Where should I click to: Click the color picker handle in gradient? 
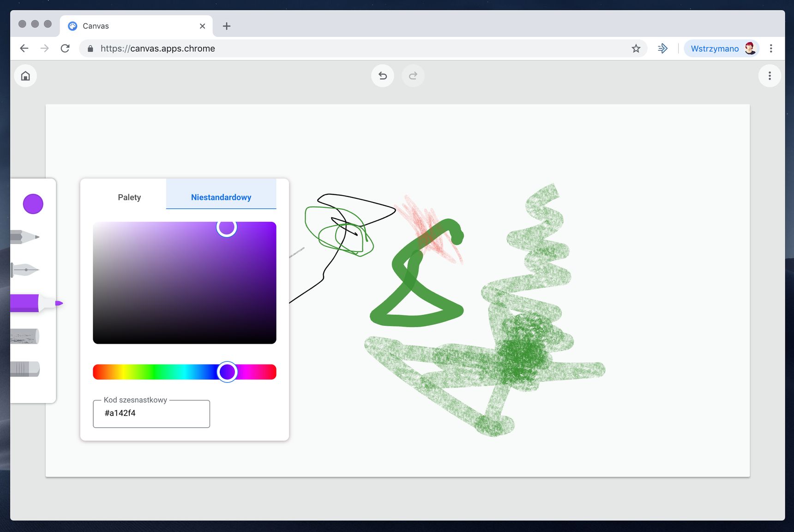click(227, 227)
